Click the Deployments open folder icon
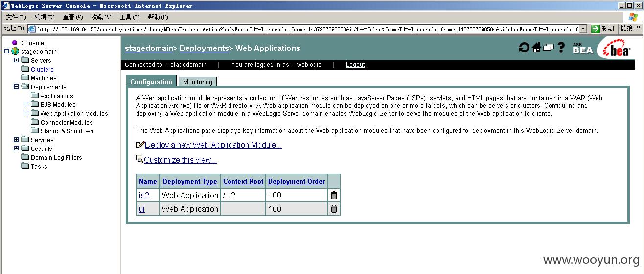 (25, 87)
